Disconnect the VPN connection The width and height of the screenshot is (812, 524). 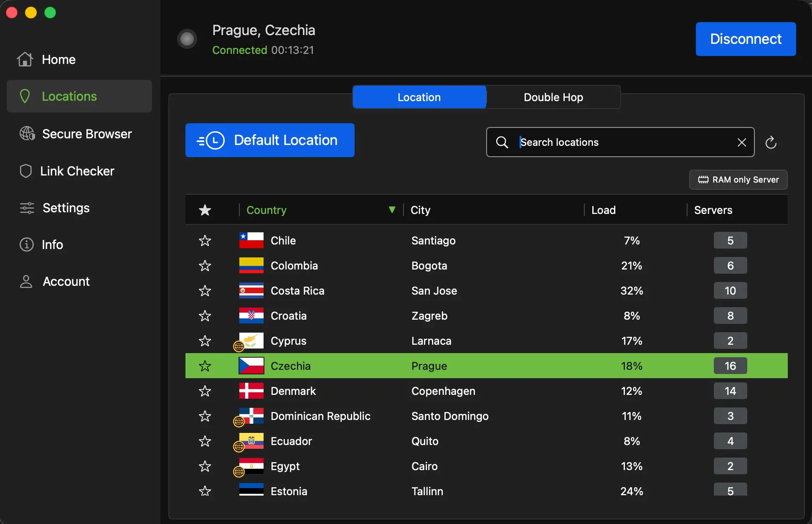(x=745, y=39)
